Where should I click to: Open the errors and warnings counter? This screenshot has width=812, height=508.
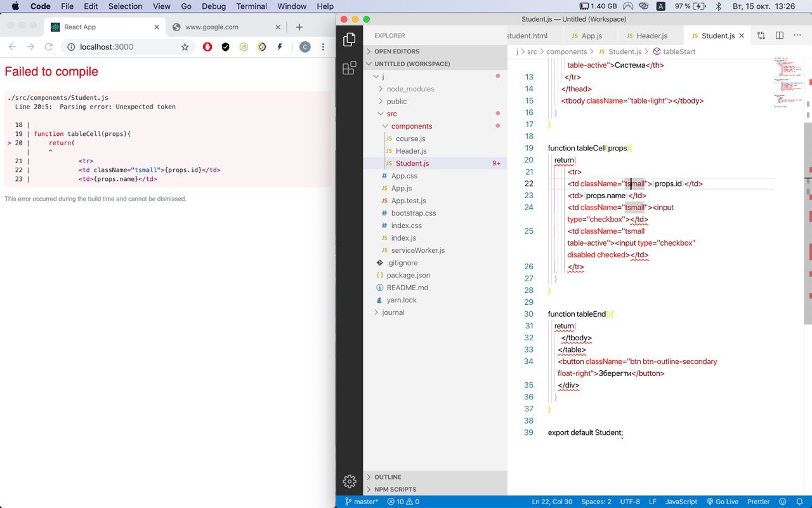[403, 502]
